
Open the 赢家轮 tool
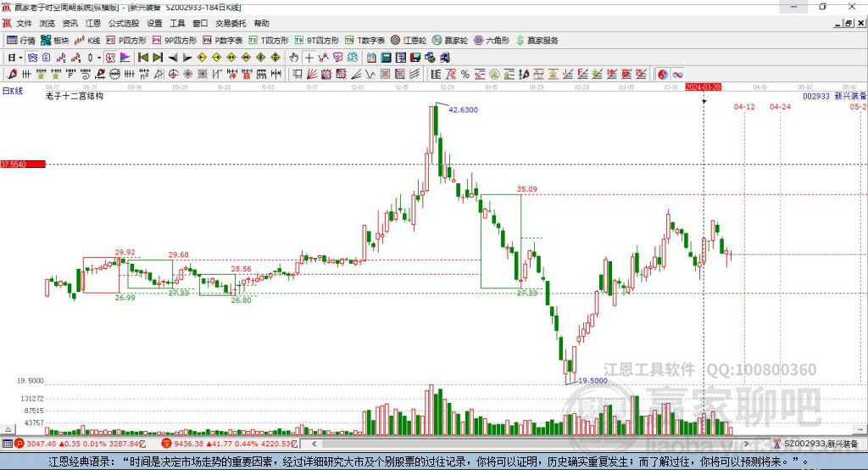450,41
